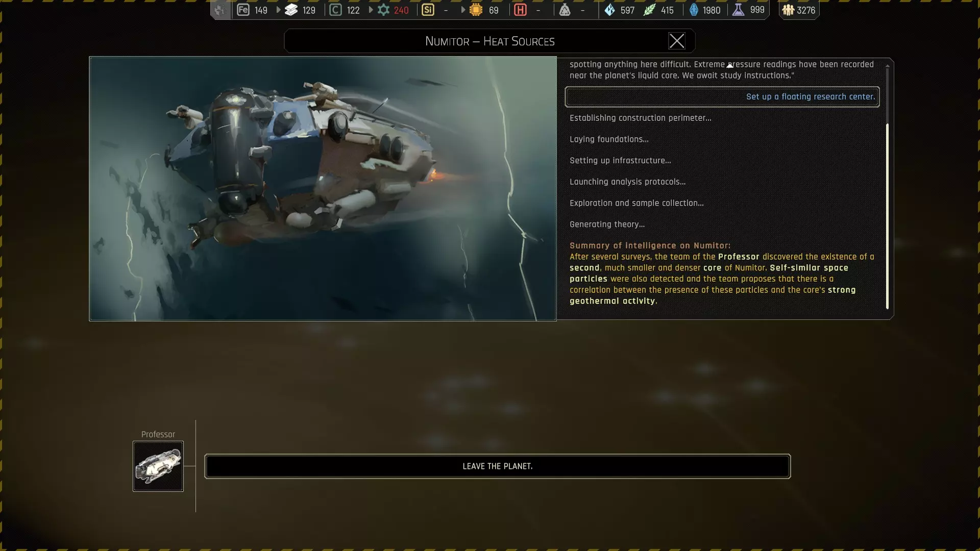Click the microchip resource icon

point(476,10)
